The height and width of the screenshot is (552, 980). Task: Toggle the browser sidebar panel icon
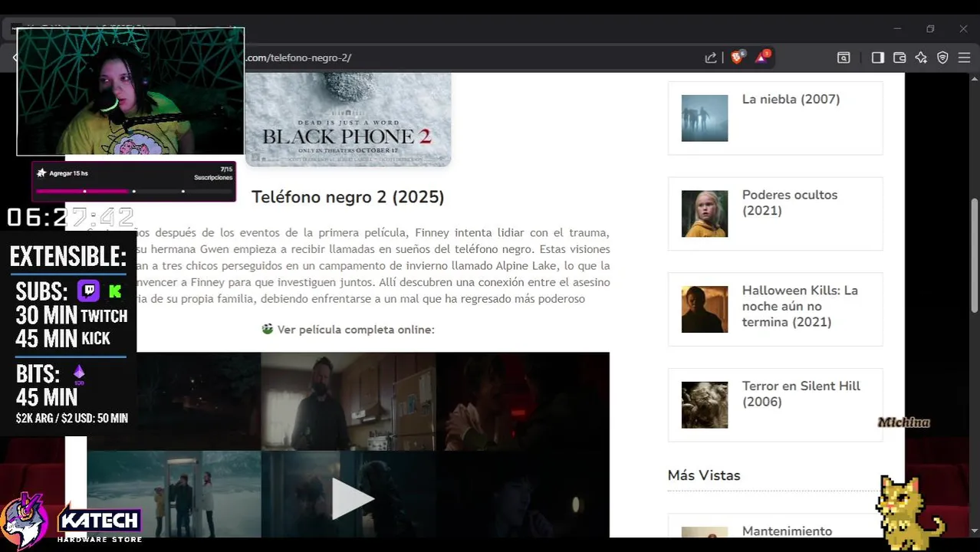point(878,58)
